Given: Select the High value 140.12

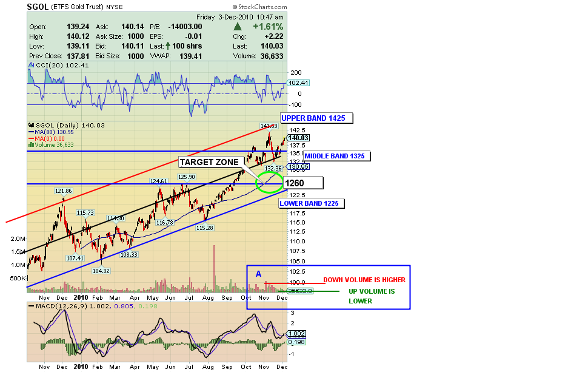Looking at the screenshot, I should click(x=78, y=36).
